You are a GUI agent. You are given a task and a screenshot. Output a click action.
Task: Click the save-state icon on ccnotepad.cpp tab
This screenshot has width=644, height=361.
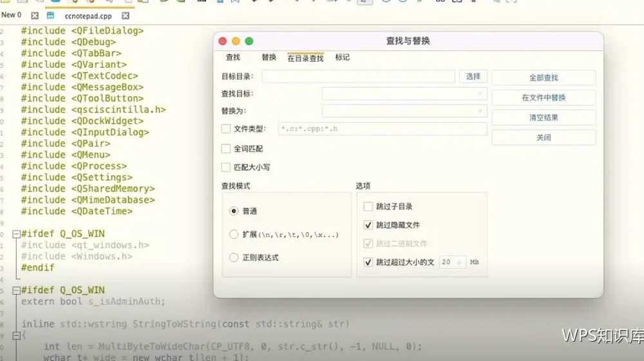(50, 15)
